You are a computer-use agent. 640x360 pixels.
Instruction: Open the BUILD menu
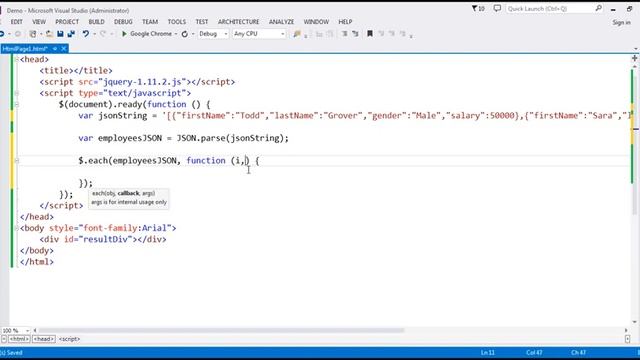coord(96,22)
